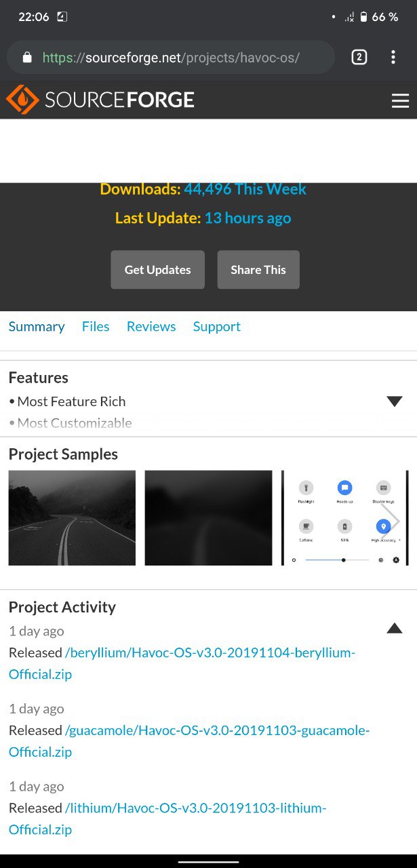
Task: Open the guacamole Havoc-OS zip link
Action: [x=189, y=741]
